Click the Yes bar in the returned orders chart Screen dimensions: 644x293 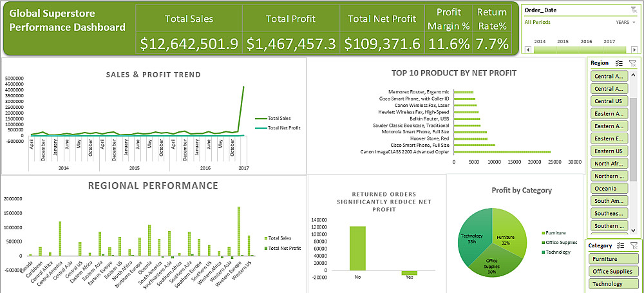[x=410, y=273]
